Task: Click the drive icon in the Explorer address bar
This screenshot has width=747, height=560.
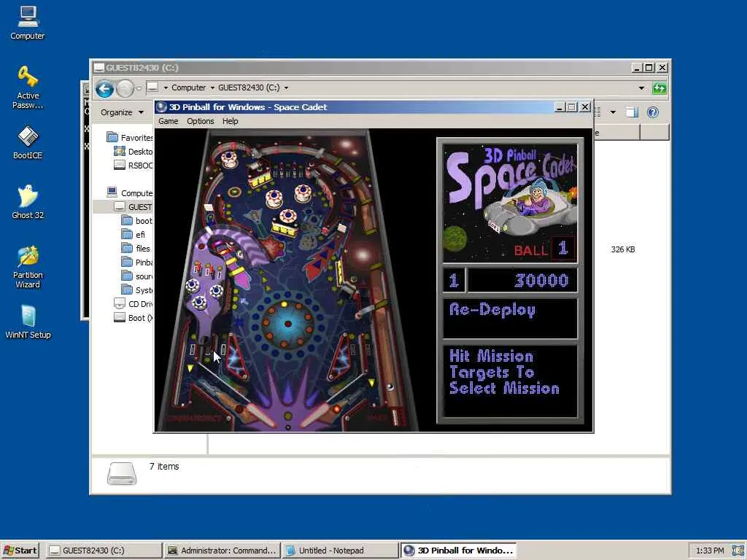Action: click(x=152, y=87)
